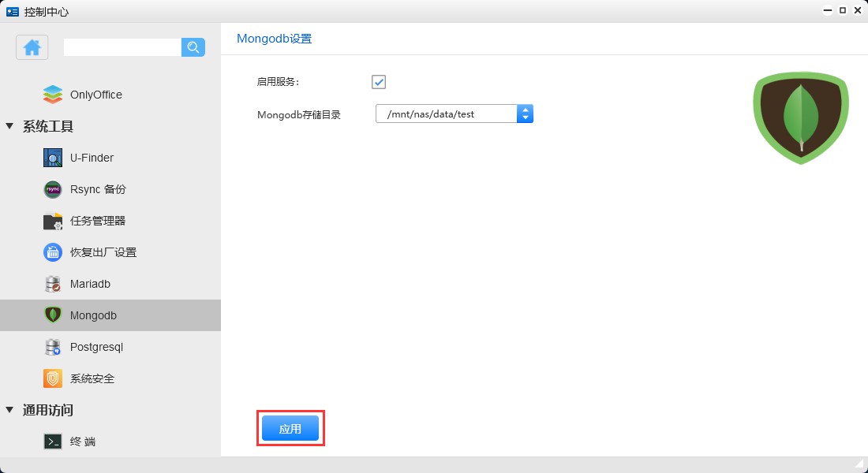
Task: Open Rsync 备份 via its icon
Action: 52,189
